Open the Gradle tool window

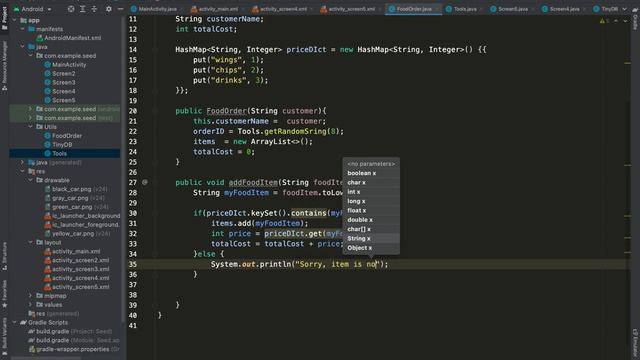click(x=635, y=19)
